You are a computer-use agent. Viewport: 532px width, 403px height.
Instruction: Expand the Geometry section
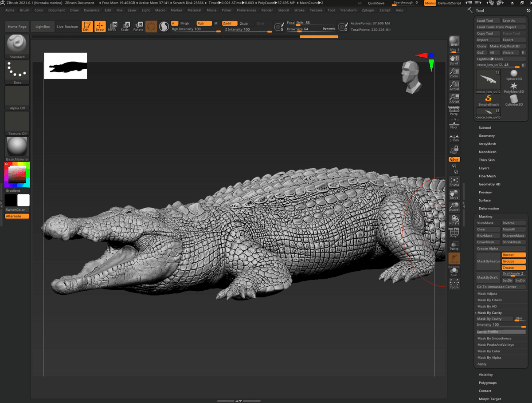tap(486, 136)
